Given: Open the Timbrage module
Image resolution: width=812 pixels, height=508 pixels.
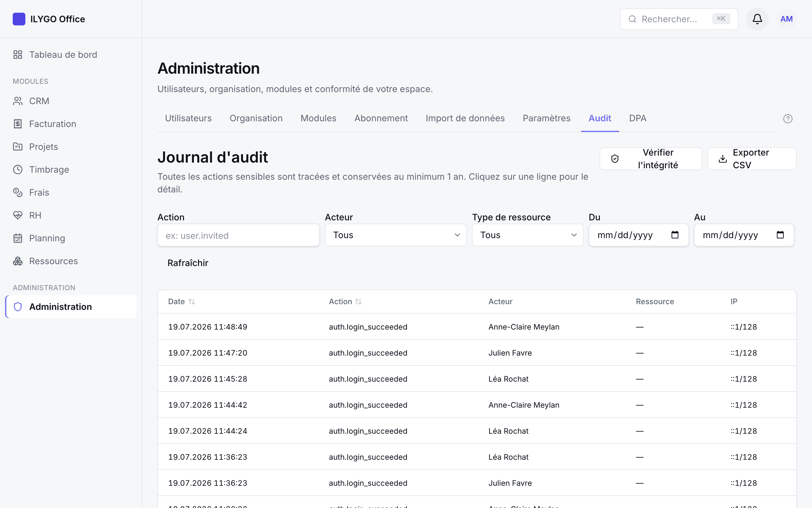Looking at the screenshot, I should pyautogui.click(x=71, y=169).
